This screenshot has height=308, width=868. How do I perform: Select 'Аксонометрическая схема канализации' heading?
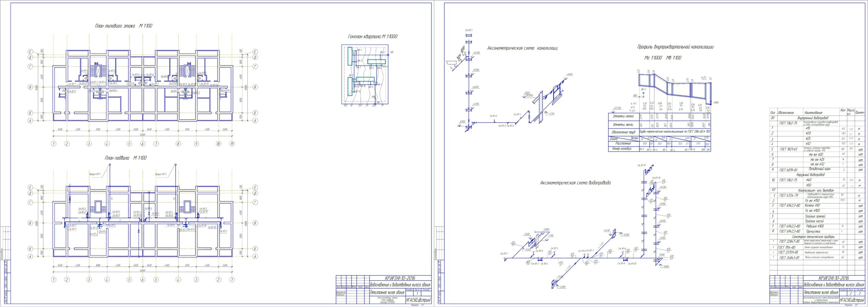[522, 48]
